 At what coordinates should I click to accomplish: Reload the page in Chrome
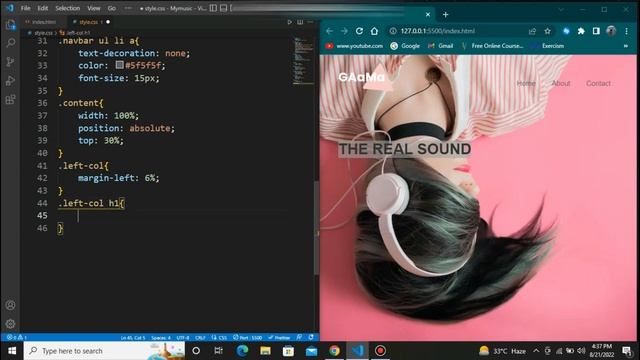pos(359,31)
